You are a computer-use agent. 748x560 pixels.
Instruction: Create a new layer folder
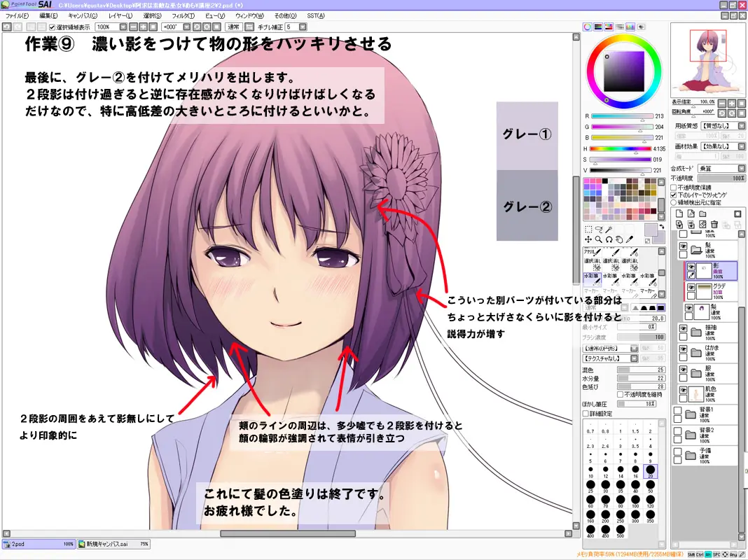[702, 213]
